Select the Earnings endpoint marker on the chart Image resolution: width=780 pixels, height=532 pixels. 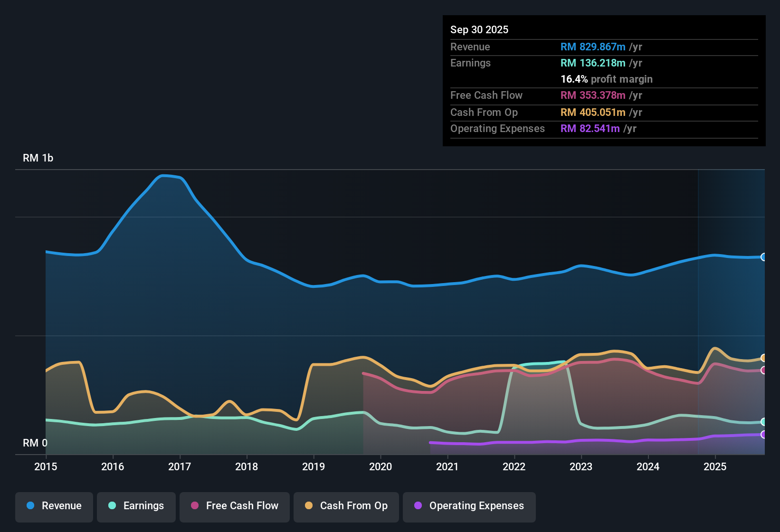(764, 421)
